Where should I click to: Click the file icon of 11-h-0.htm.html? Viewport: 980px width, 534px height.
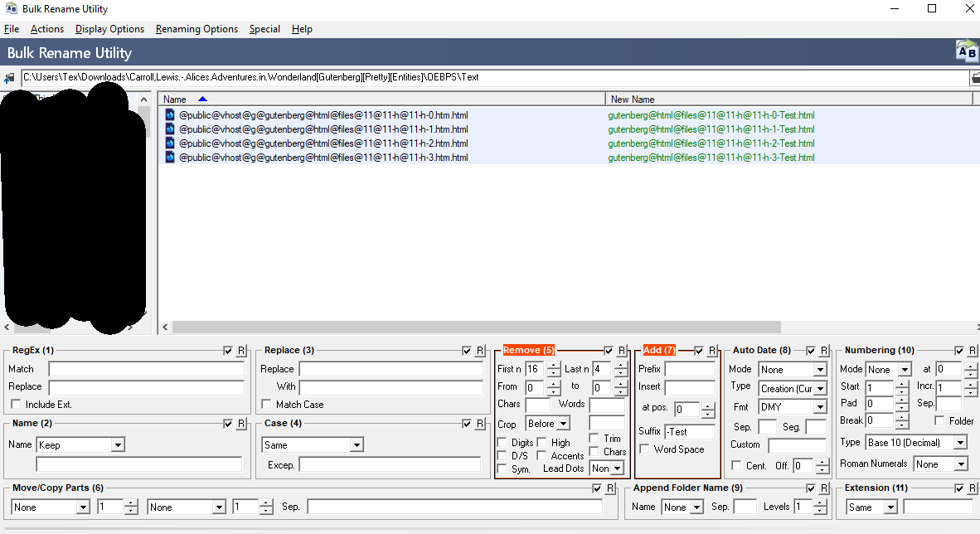(x=170, y=115)
